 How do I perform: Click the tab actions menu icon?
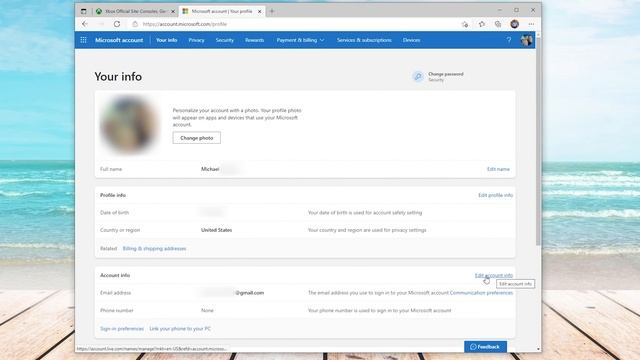pos(84,11)
